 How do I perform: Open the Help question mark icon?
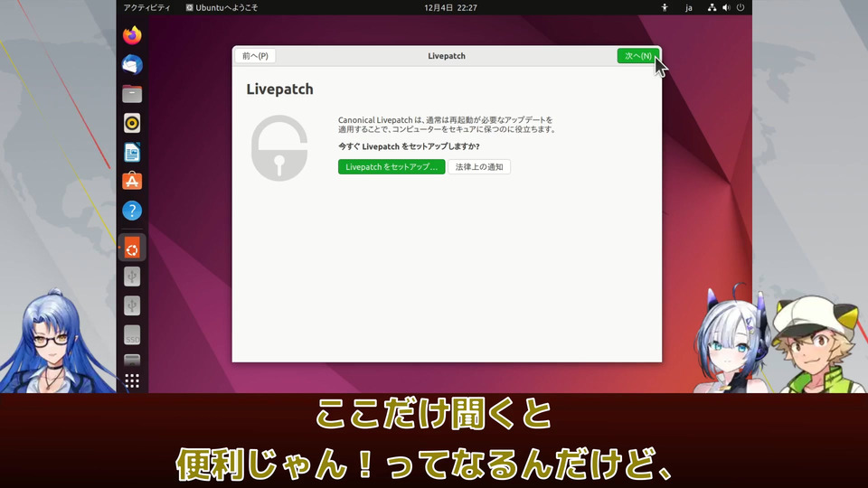click(132, 211)
